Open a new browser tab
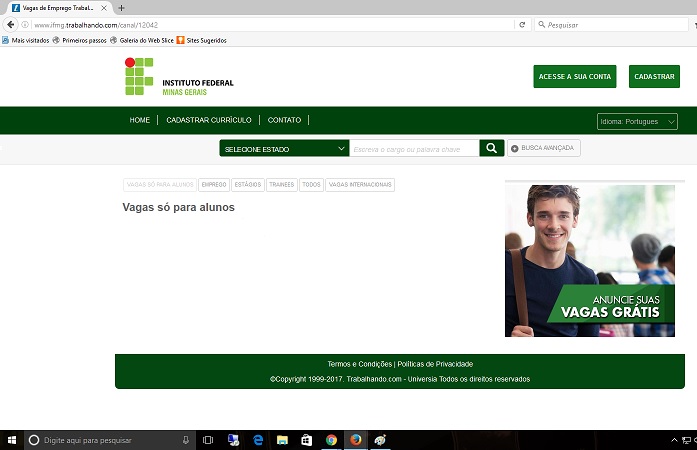Viewport: 697px width, 450px height. 121,8
